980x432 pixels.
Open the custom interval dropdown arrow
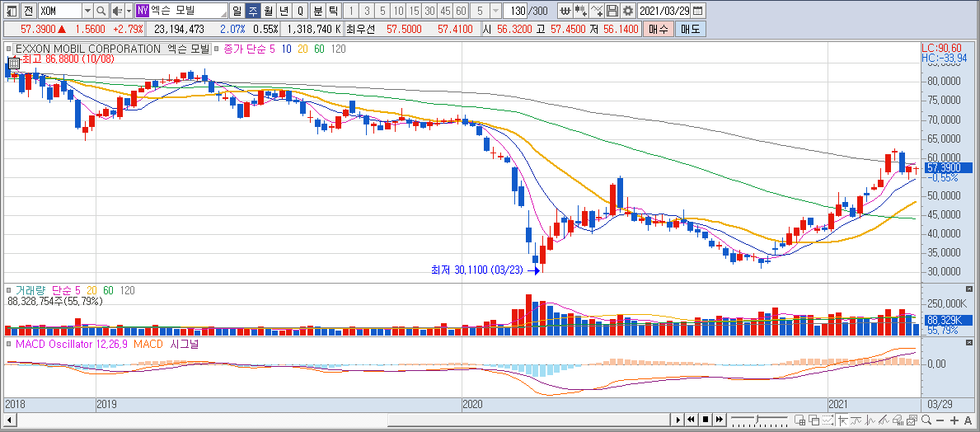[x=495, y=11]
